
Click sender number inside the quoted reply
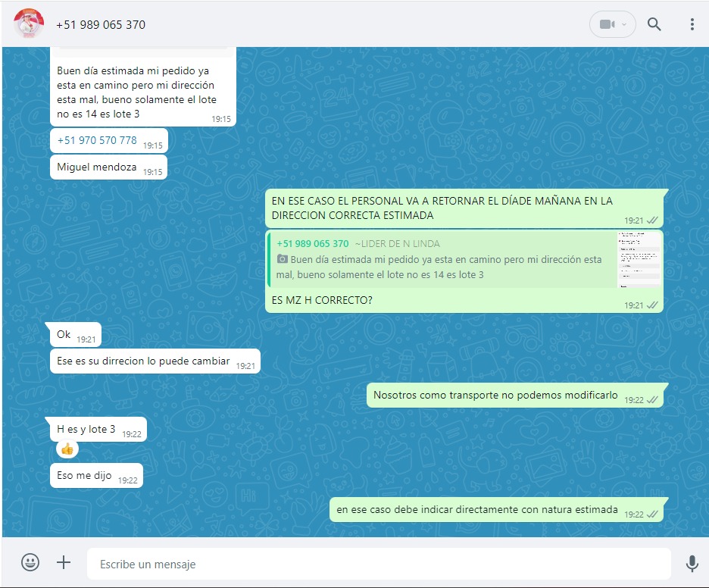click(313, 243)
